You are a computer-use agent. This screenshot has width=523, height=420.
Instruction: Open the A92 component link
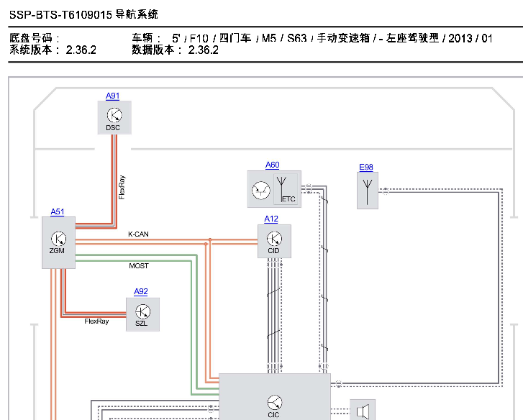click(141, 292)
